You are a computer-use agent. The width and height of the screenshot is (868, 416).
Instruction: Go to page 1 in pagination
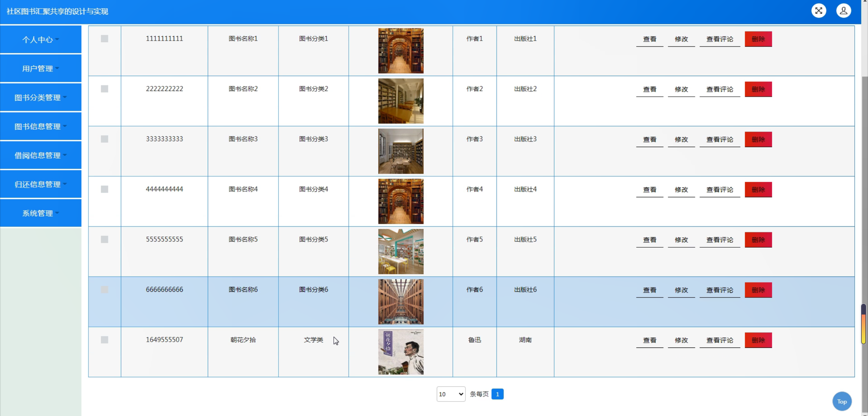(x=497, y=394)
